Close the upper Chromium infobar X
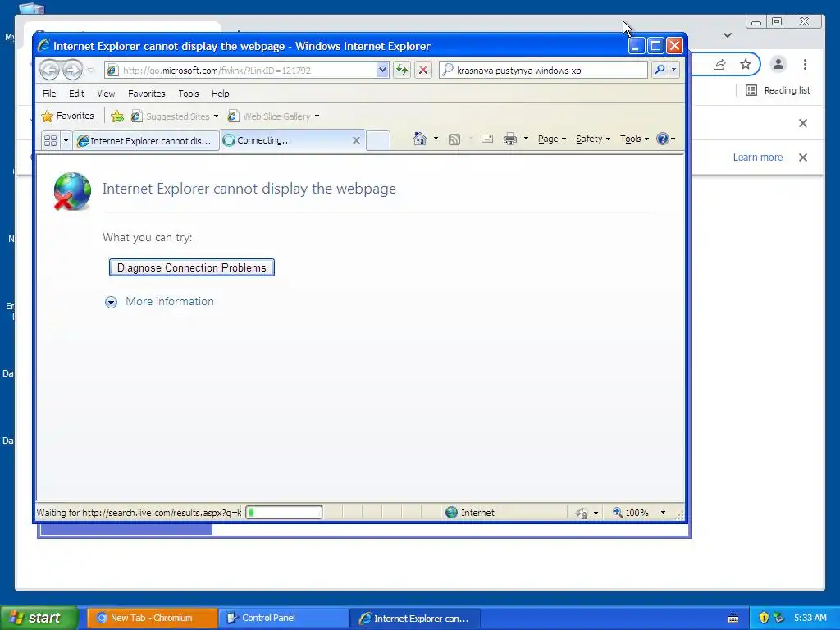840x630 pixels. [803, 123]
